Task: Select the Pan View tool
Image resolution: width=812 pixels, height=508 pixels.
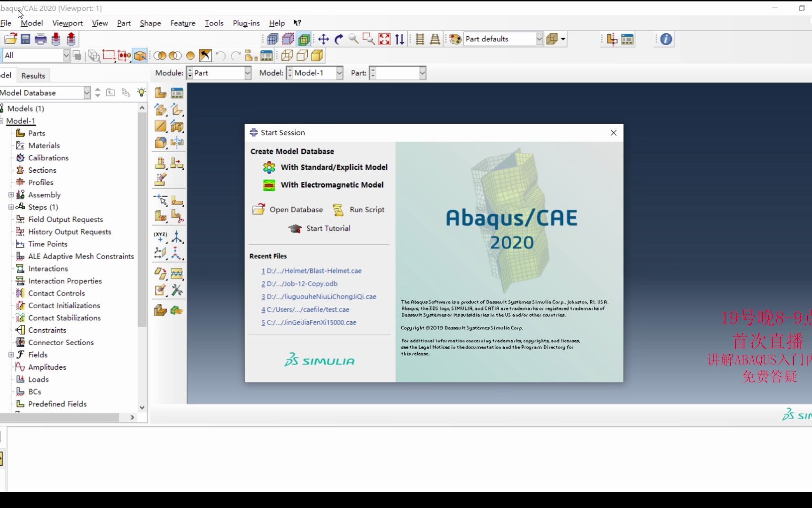Action: tap(323, 39)
